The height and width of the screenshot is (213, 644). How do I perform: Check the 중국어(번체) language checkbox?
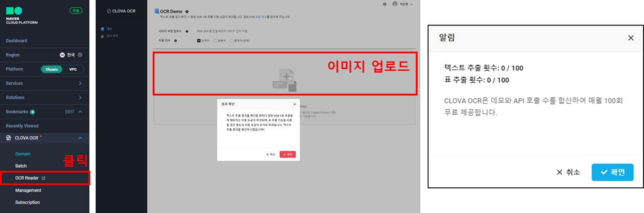(232, 40)
